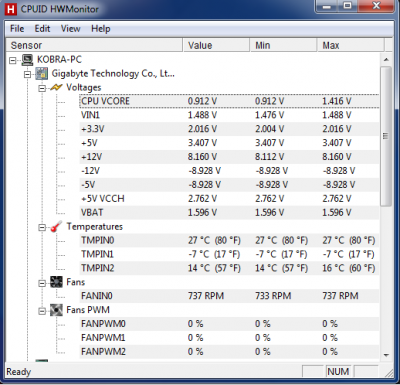The width and height of the screenshot is (400, 385).
Task: Click the Temperatures group label
Action: [95, 227]
